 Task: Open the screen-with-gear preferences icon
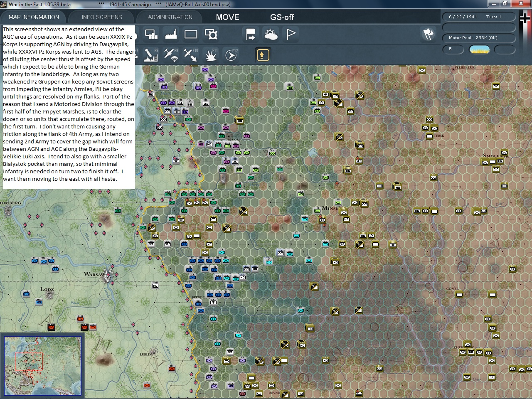click(211, 34)
